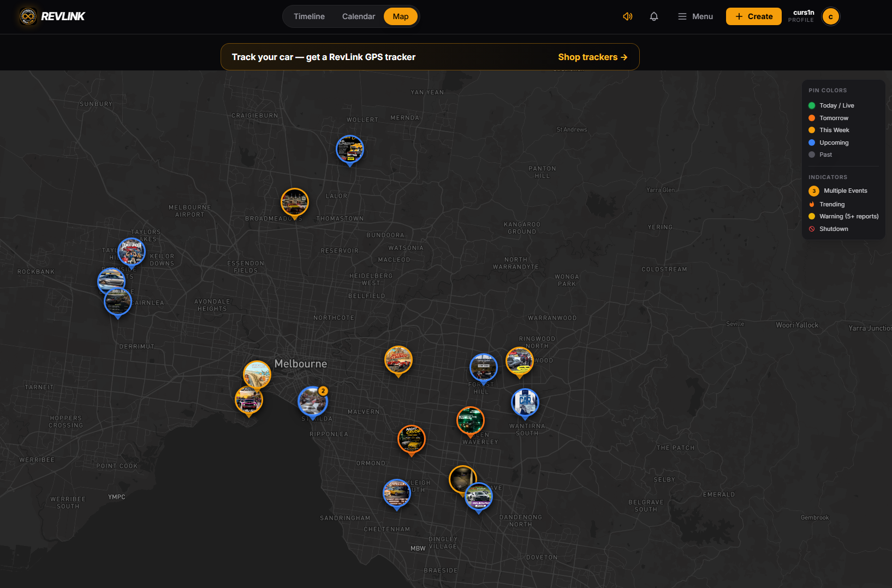Viewport: 892px width, 588px height.
Task: Click the Dandenong North map label
Action: click(521, 521)
